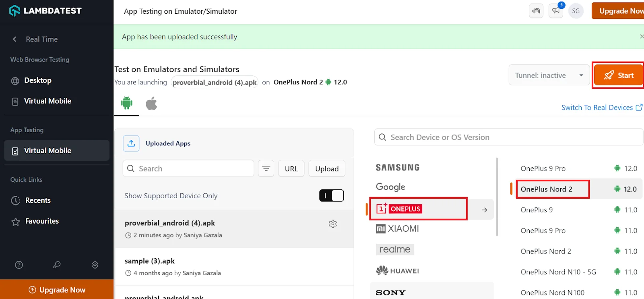Open Desktop web browser testing
Image resolution: width=644 pixels, height=299 pixels.
(x=37, y=80)
